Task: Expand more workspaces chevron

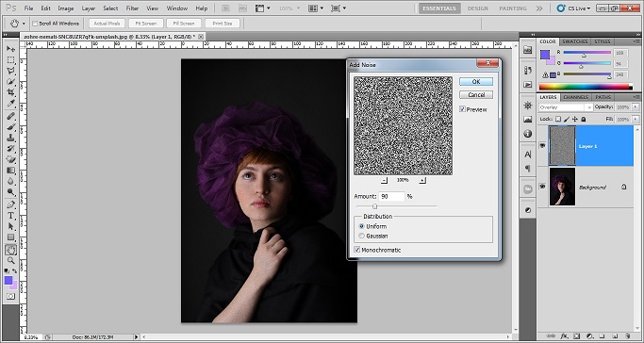Action: [539, 8]
